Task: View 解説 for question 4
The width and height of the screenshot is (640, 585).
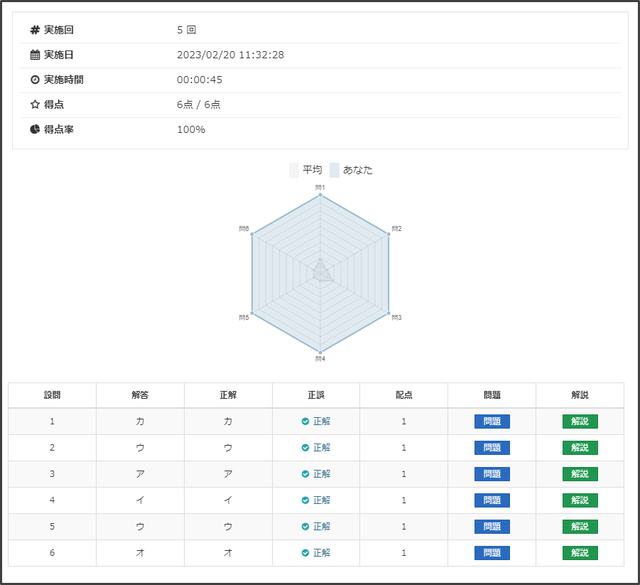Action: point(580,500)
